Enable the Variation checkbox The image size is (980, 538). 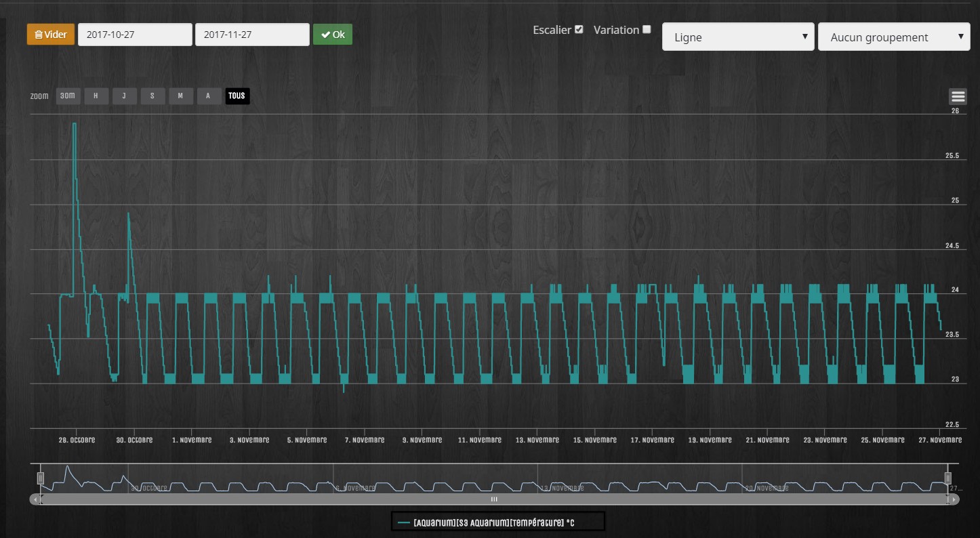click(x=647, y=29)
